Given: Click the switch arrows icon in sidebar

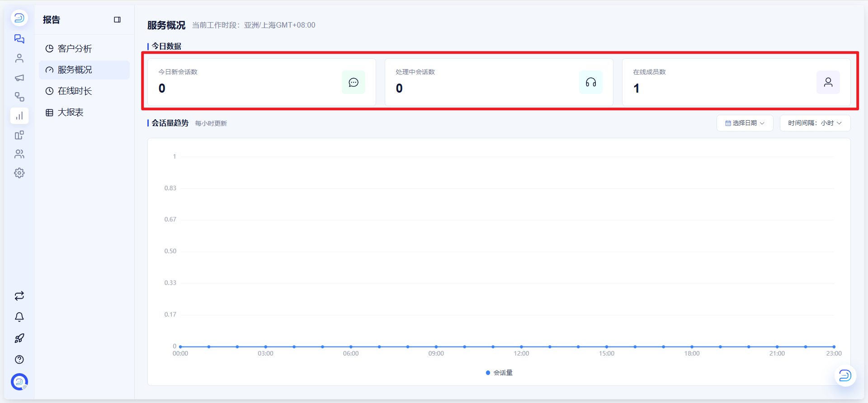Looking at the screenshot, I should pos(19,296).
